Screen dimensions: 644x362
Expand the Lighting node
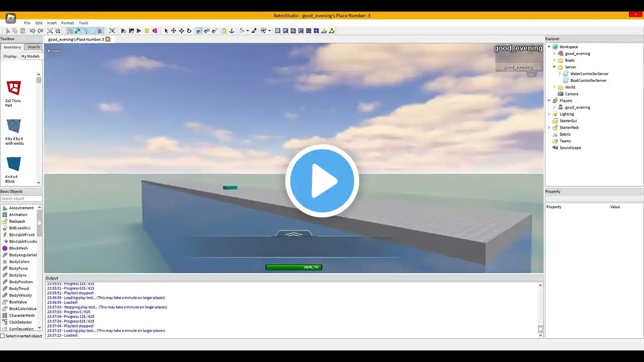pos(549,114)
